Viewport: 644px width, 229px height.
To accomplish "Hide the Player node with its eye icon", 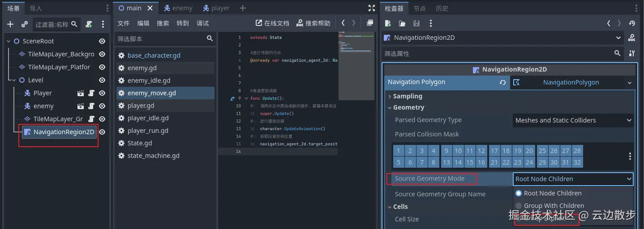I will 102,93.
